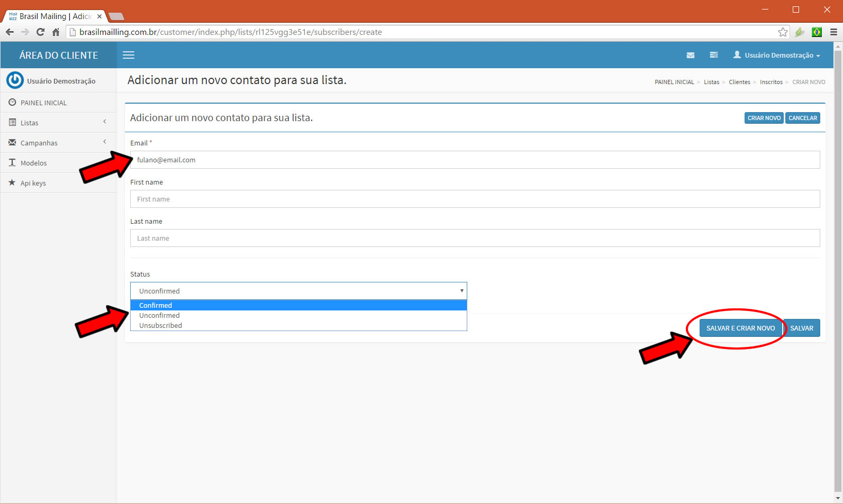Select Unsubscribed status option
Viewport: 843px width, 504px height.
tap(298, 325)
